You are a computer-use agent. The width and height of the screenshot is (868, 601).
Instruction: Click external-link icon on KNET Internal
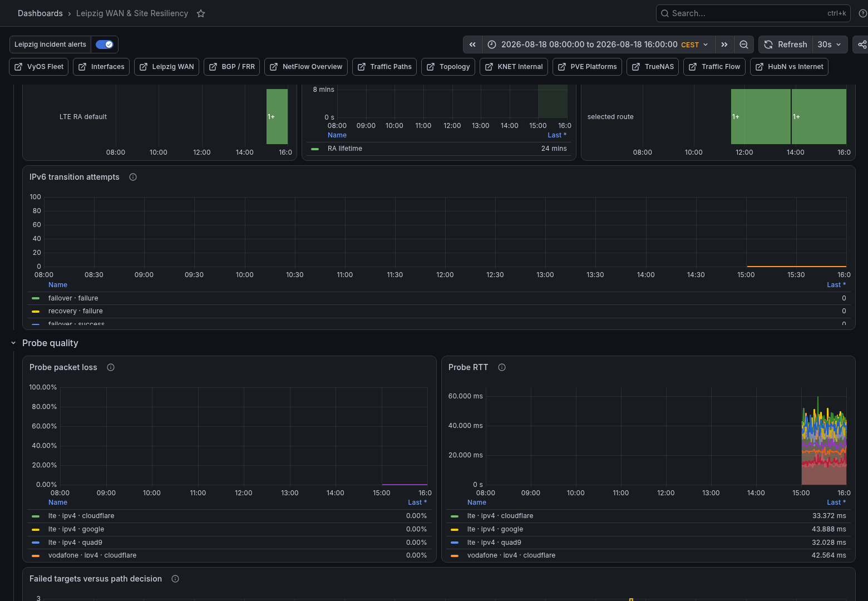click(489, 67)
